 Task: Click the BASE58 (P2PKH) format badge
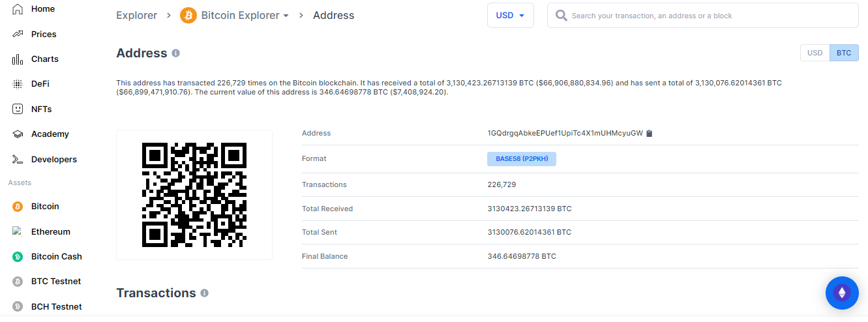tap(522, 159)
